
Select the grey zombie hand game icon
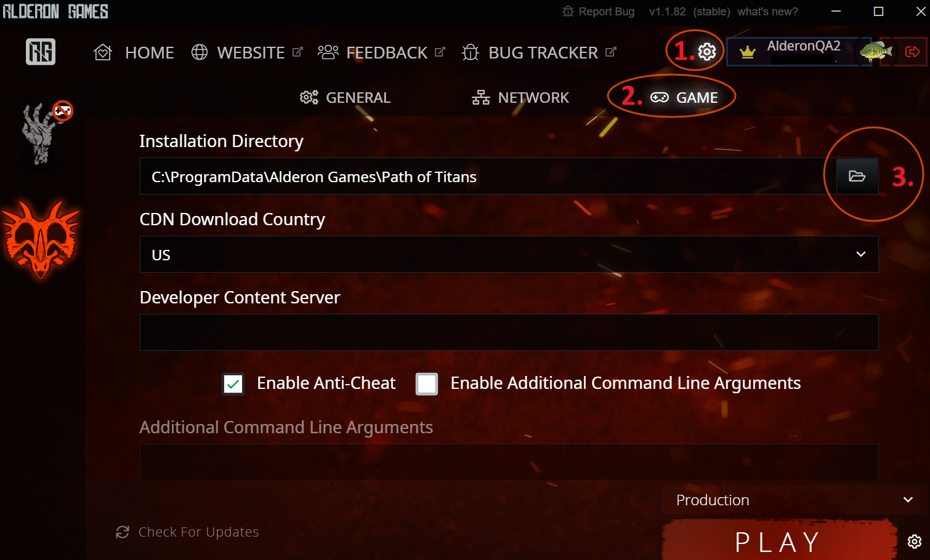click(x=43, y=134)
